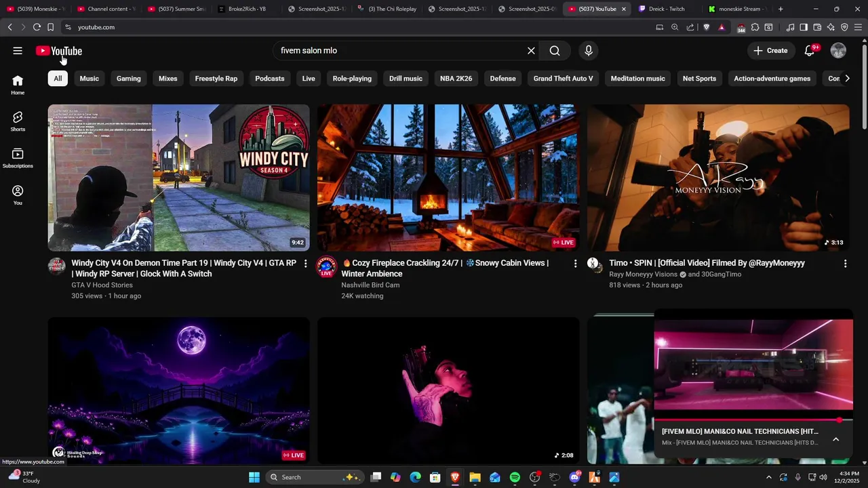Open Brave Rewards triangle icon
The width and height of the screenshot is (868, 488).
click(721, 27)
